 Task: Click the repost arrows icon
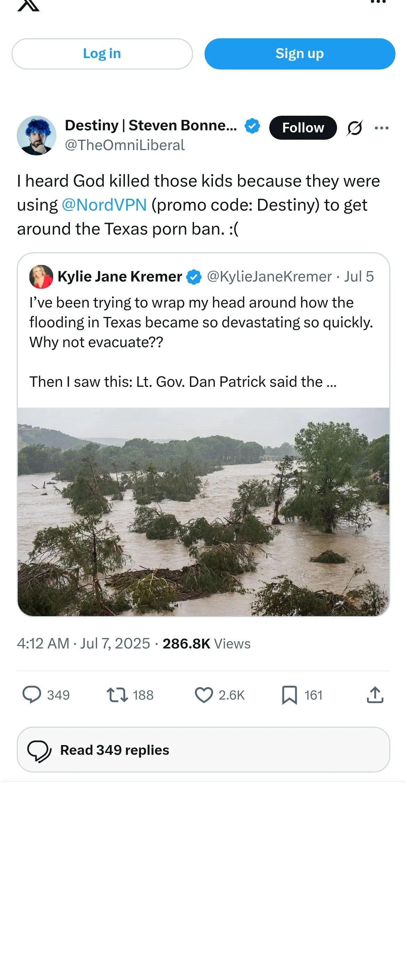(117, 694)
